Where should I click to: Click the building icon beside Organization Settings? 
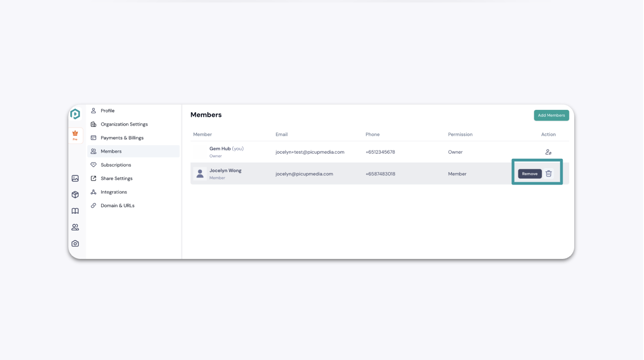tap(93, 124)
